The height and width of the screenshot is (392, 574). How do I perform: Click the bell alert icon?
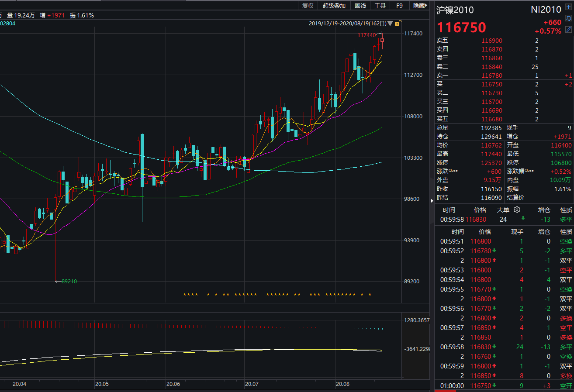(568, 18)
